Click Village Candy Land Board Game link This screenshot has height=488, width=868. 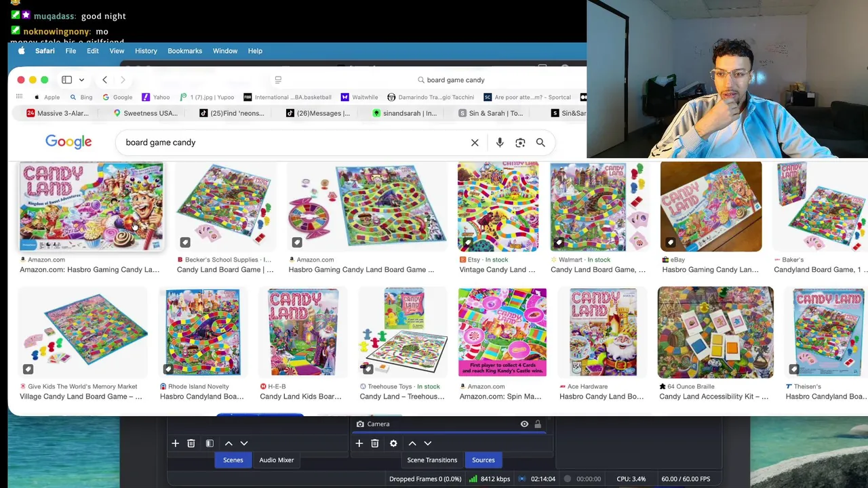click(x=81, y=396)
